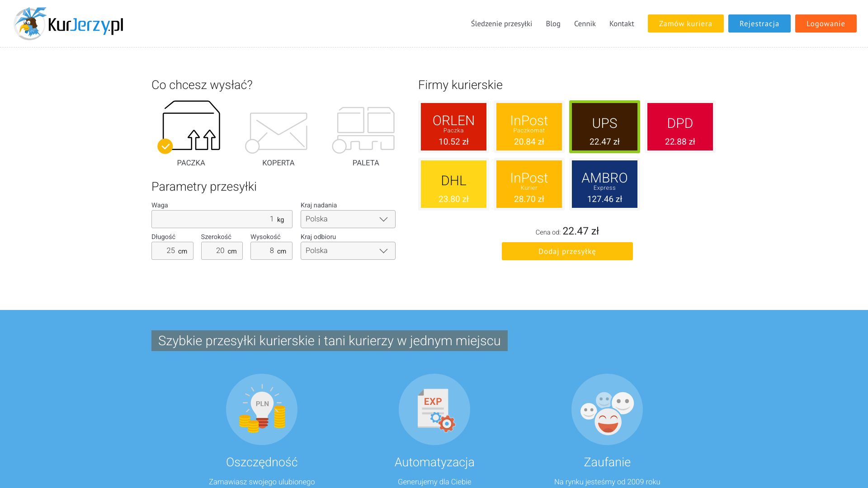Click the Oszczędność lightbulb and coins icon
This screenshot has height=488, width=868.
pos(262,409)
